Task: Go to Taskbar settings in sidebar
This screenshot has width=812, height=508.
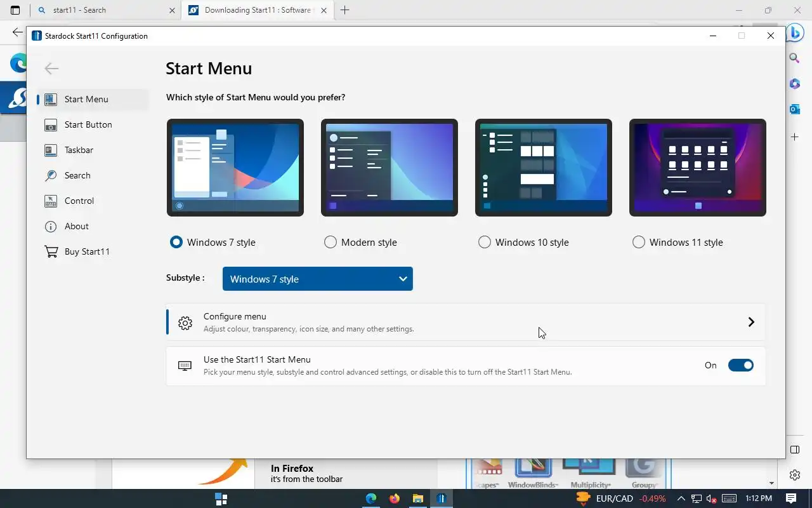Action: (93, 150)
